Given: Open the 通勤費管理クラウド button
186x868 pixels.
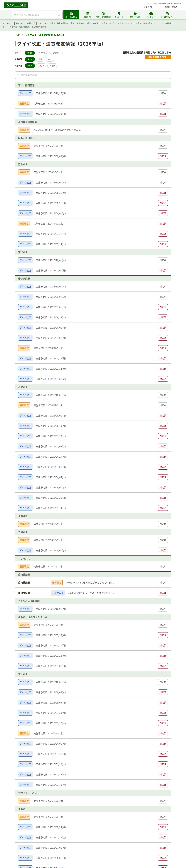Looking at the screenshot, I should [158, 57].
